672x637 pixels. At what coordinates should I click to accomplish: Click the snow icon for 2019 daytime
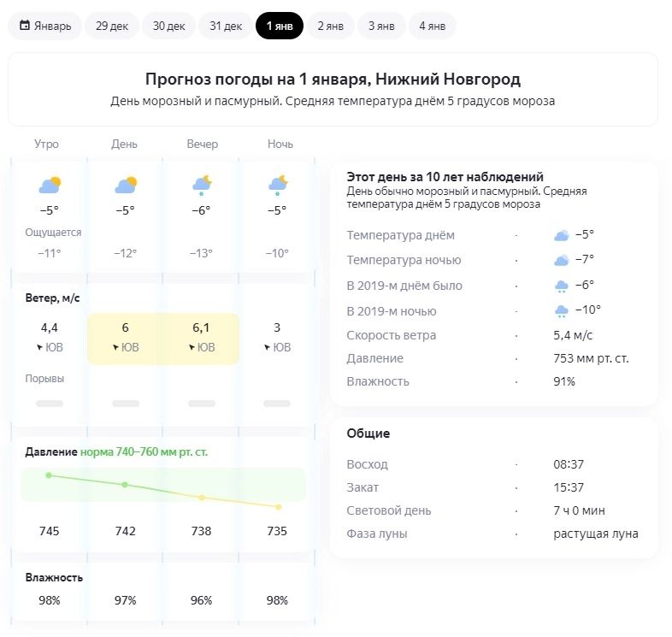(562, 286)
